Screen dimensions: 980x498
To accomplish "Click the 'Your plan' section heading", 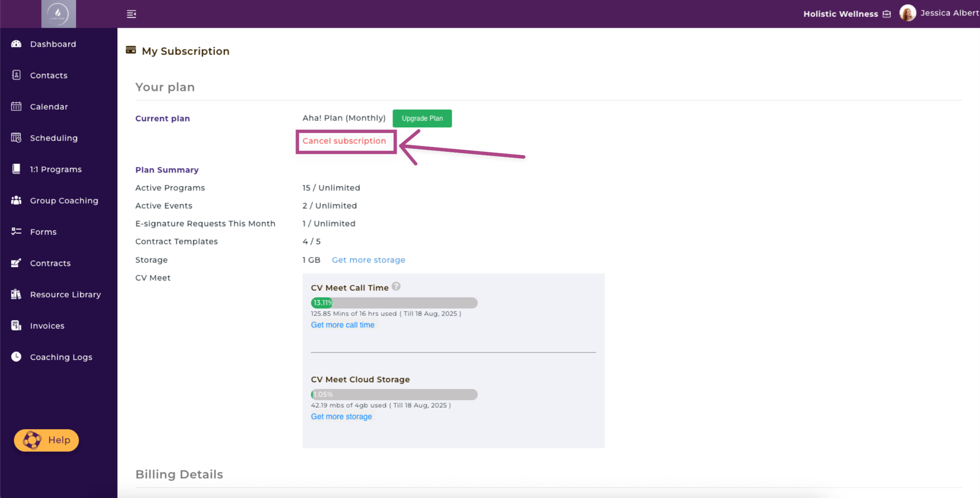I will click(x=165, y=87).
